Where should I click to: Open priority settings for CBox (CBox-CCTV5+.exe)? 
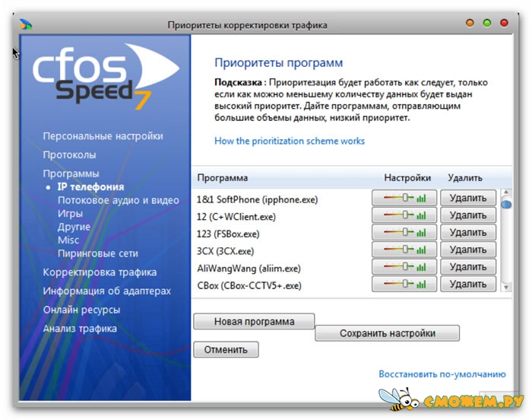tap(404, 284)
